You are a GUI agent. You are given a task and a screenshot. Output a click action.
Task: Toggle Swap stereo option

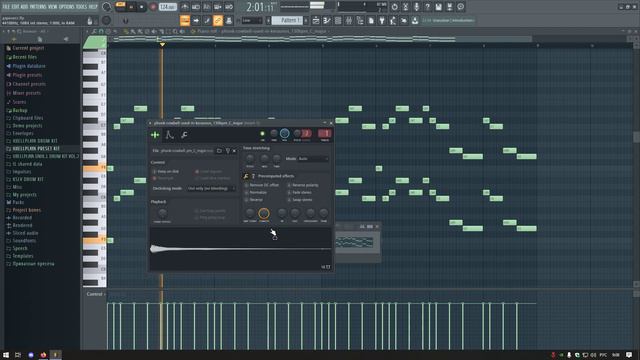click(x=300, y=200)
